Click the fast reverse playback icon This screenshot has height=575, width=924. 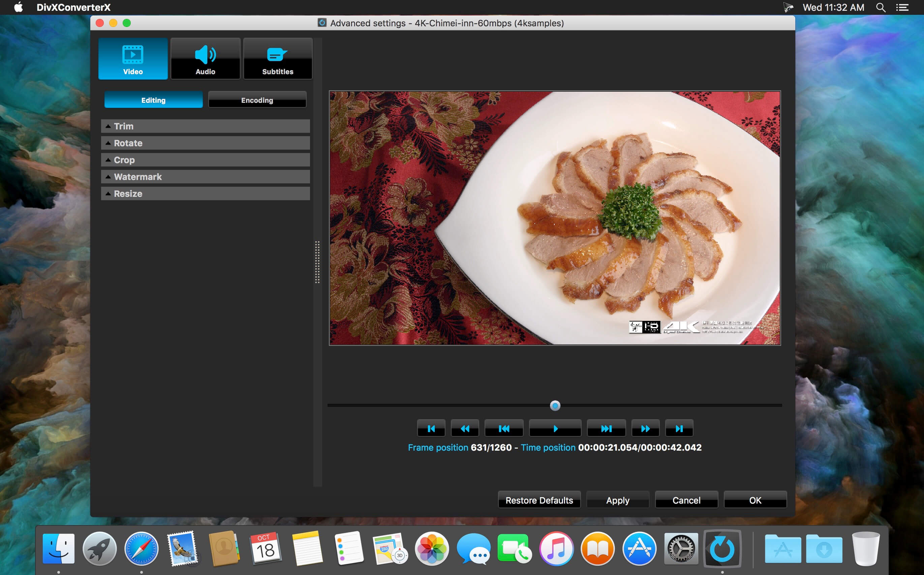click(x=466, y=429)
